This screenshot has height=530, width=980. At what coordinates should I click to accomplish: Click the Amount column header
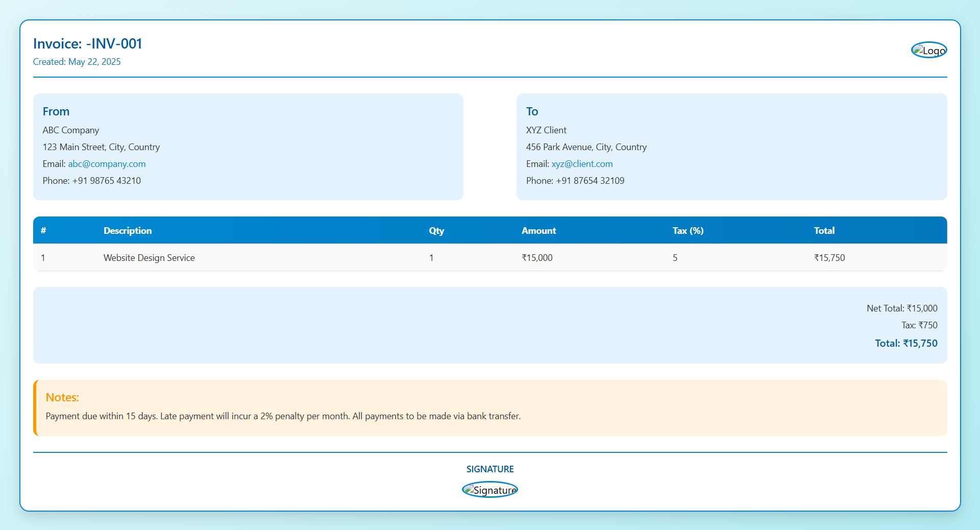tap(538, 231)
